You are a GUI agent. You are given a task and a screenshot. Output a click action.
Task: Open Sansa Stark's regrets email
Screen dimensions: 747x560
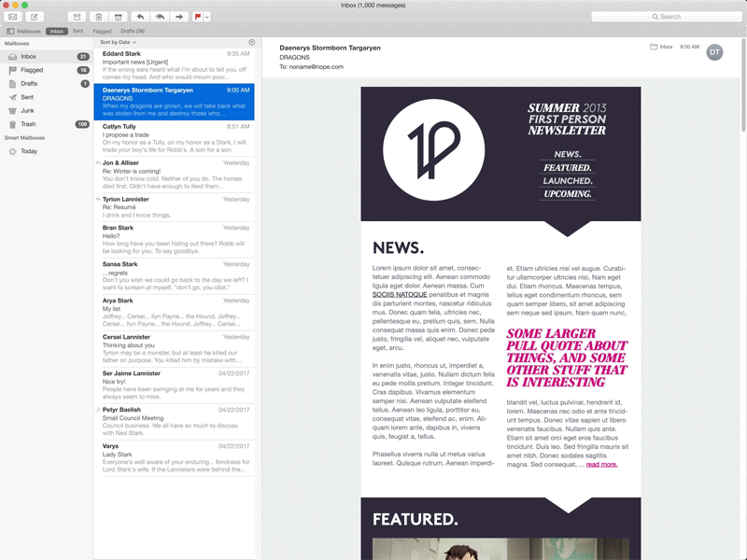point(175,275)
